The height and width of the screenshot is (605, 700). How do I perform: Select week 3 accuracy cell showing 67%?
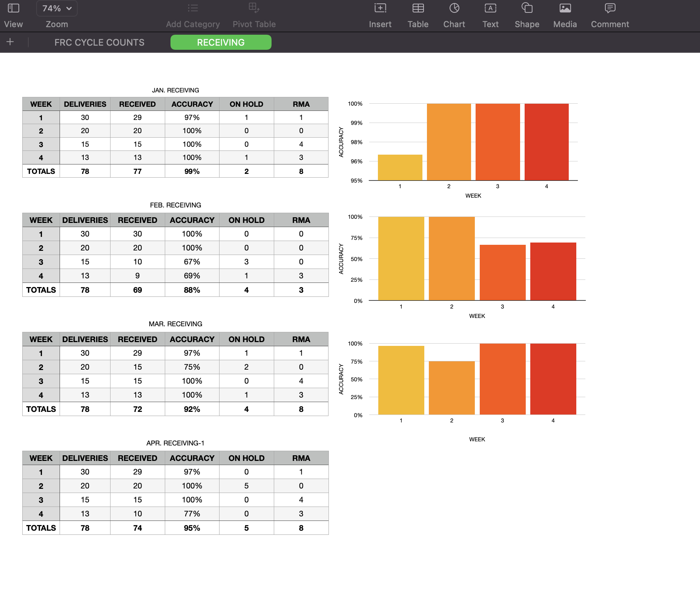pyautogui.click(x=192, y=261)
